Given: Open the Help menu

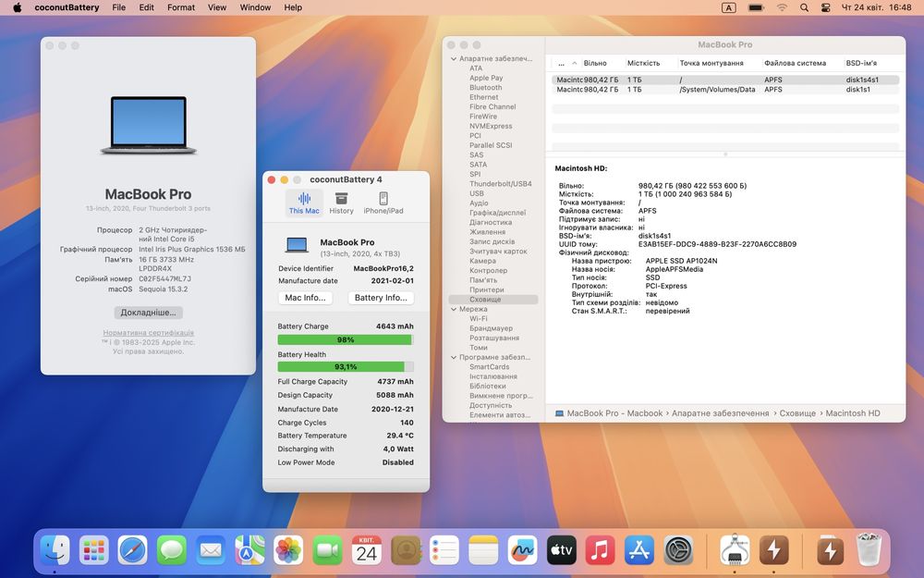Looking at the screenshot, I should point(293,7).
